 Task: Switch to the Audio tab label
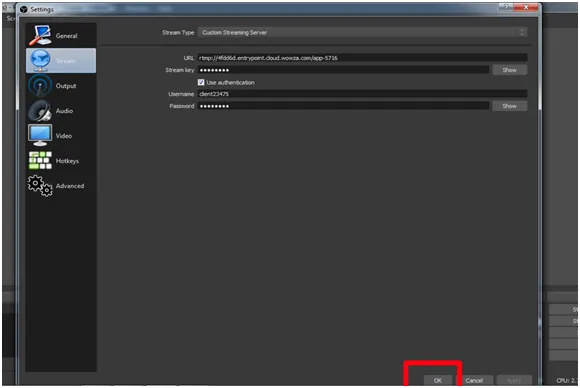[x=64, y=111]
